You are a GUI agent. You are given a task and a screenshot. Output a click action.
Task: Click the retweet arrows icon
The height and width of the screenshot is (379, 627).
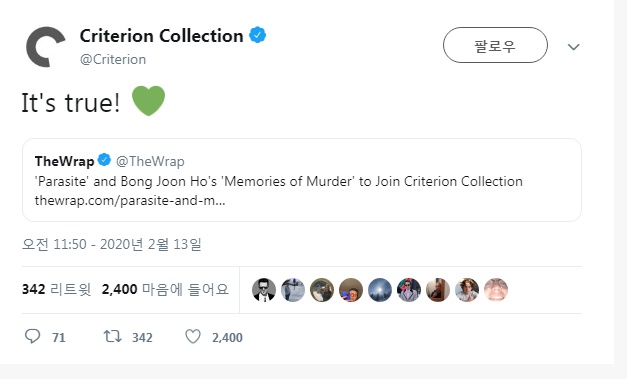112,336
